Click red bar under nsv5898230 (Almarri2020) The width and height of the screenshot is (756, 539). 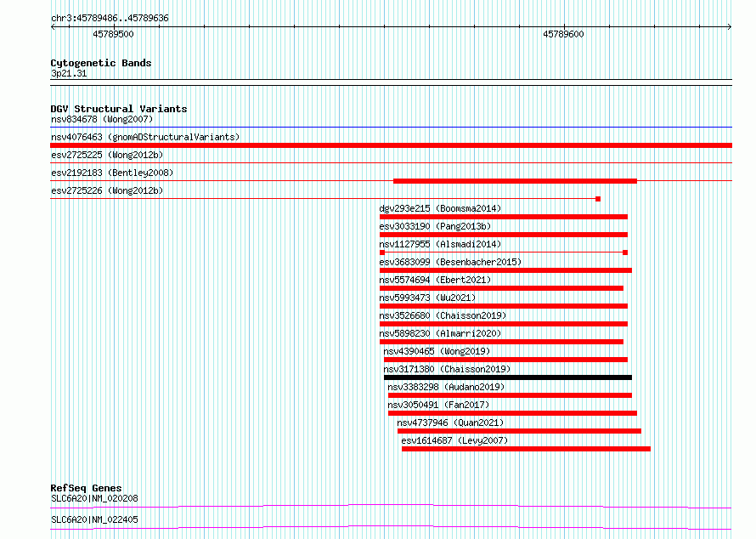(x=501, y=342)
